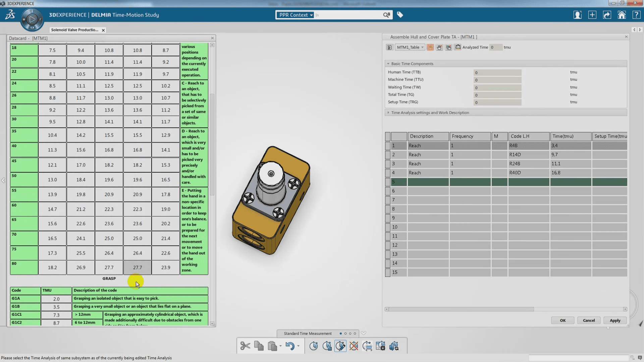Toggle the highlighted orange hand icon
Viewport: 644px width, 362px height.
pyautogui.click(x=430, y=47)
